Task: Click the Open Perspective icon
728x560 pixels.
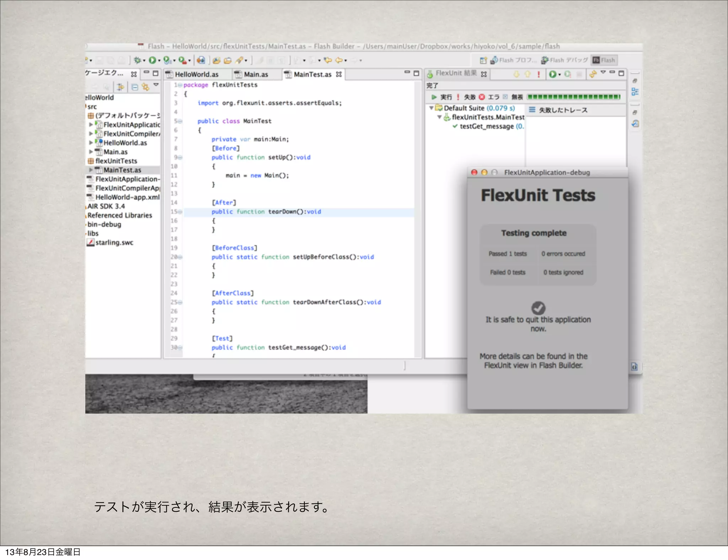Action: [483, 60]
